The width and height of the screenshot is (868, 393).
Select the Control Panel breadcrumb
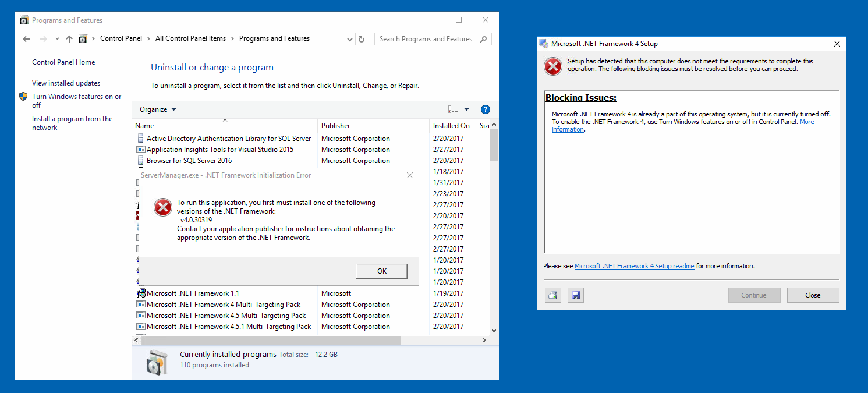[121, 38]
